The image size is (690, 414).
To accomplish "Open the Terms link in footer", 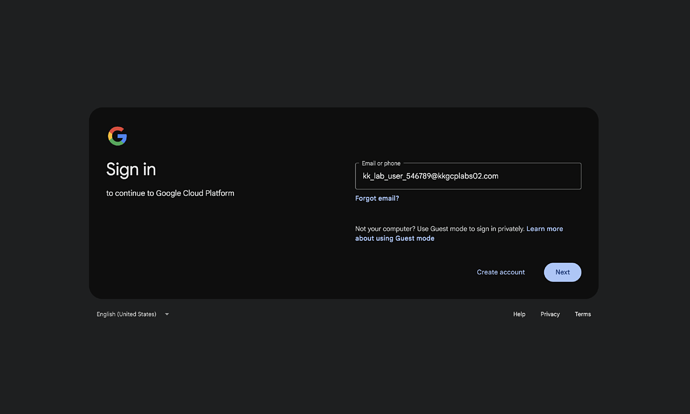I will pos(583,314).
